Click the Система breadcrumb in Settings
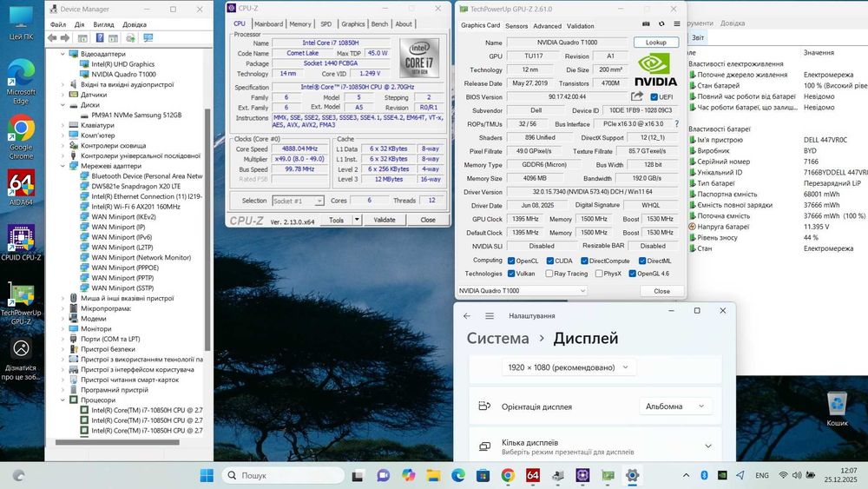The image size is (868, 489). tap(497, 339)
